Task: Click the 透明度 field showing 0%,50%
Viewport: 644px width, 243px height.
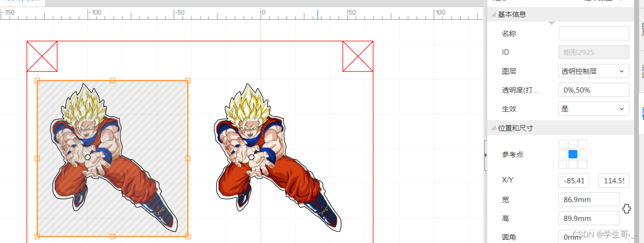Action: pyautogui.click(x=594, y=90)
